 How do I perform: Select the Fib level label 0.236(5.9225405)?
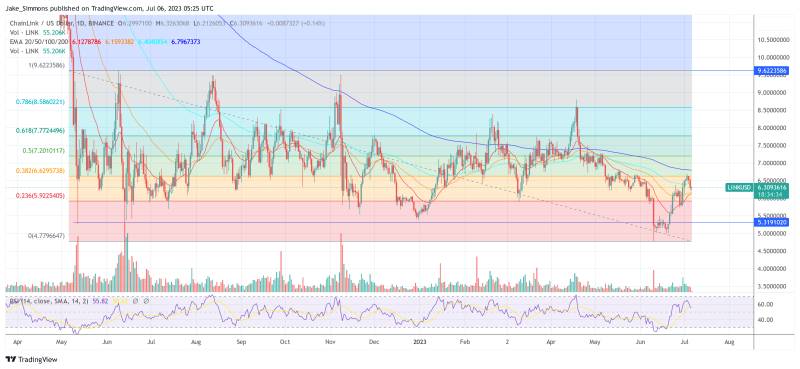pos(40,195)
